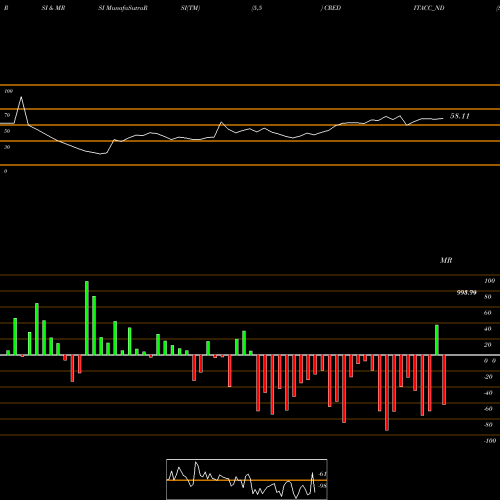Screen dimensions: 500x500
Task: Click the 'SI(TM)' header label
Action: point(190,8)
